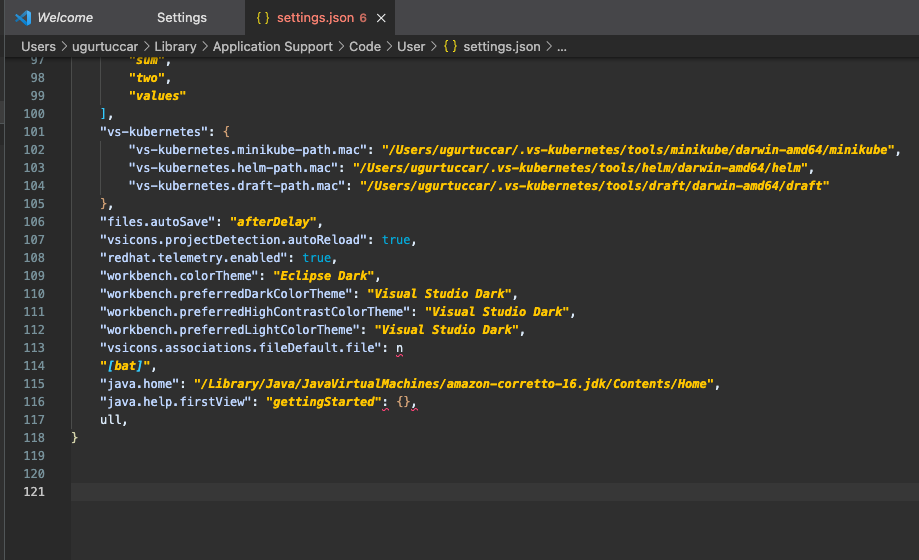Click the "afterDelay" value
The image size is (919, 560).
(273, 222)
